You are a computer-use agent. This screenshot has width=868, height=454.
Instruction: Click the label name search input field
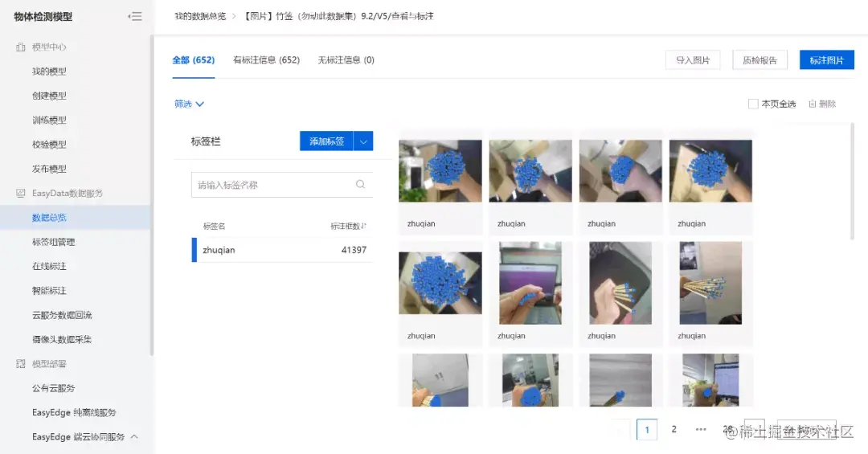pos(282,184)
